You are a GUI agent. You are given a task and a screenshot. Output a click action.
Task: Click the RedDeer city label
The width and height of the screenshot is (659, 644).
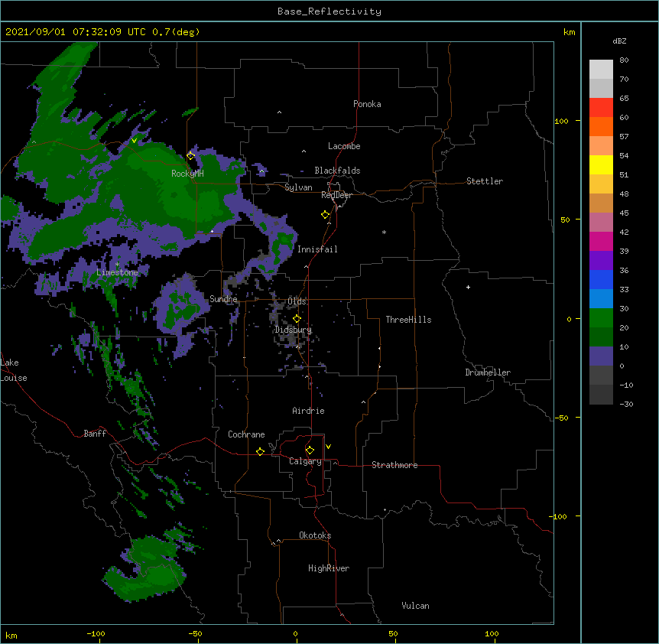click(336, 195)
